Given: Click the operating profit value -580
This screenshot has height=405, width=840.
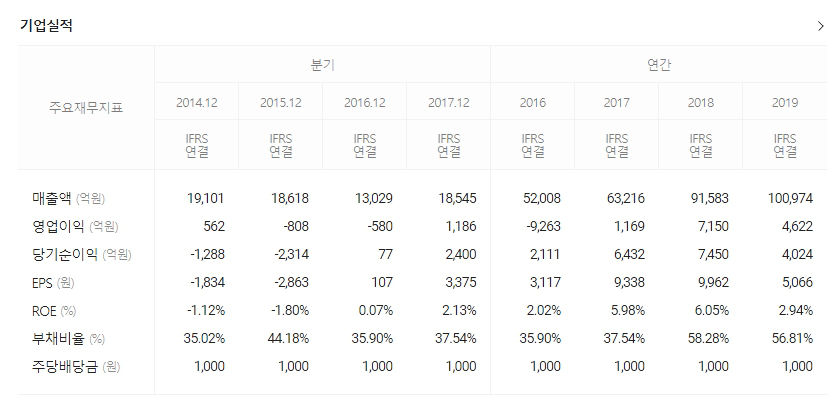Looking at the screenshot, I should 380,226.
